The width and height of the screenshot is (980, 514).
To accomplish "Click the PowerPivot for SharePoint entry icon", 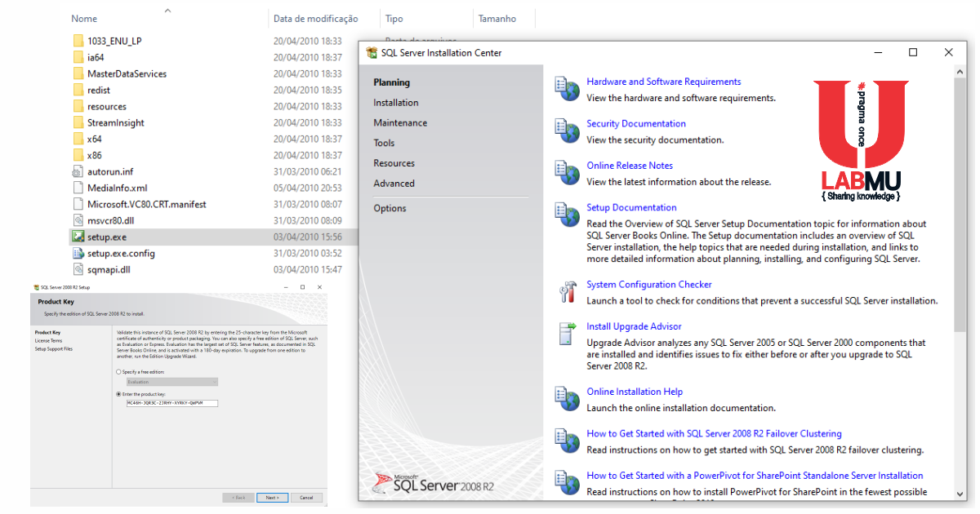I will 567,482.
